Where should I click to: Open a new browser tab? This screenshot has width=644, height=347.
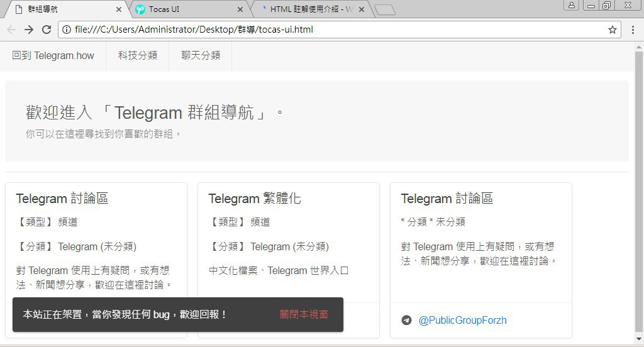coord(384,9)
